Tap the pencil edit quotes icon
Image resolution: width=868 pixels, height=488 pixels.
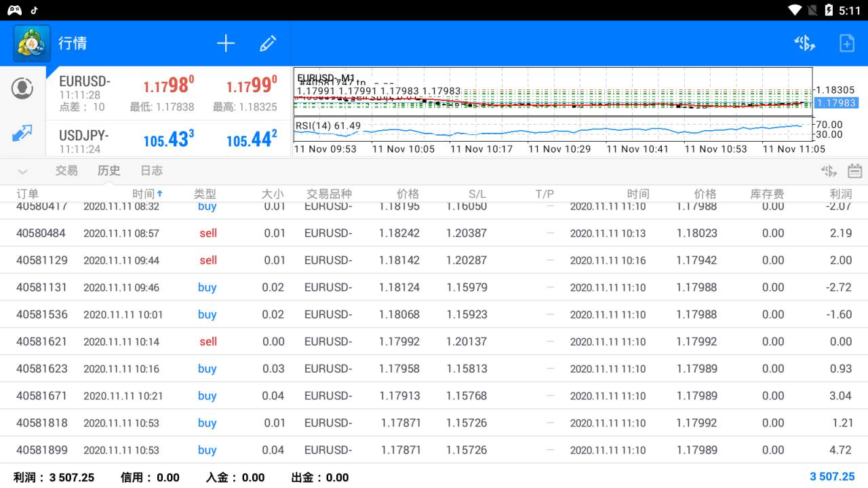point(268,43)
